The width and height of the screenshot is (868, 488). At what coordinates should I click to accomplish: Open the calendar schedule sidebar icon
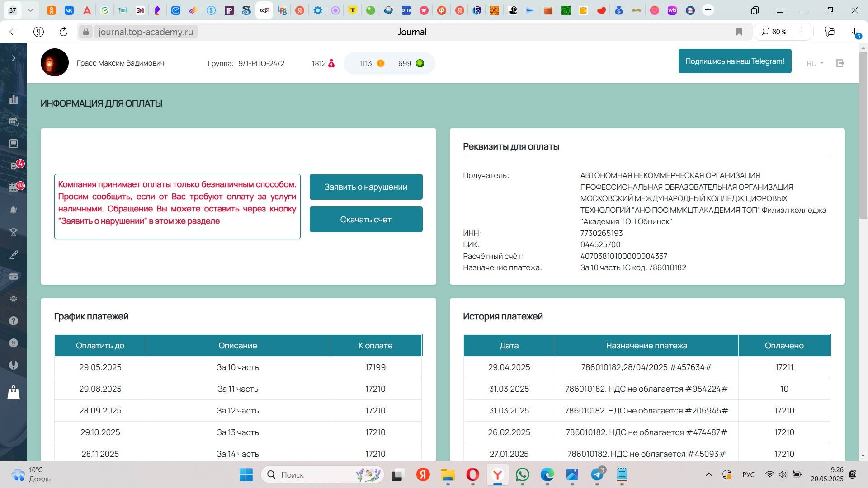(14, 122)
